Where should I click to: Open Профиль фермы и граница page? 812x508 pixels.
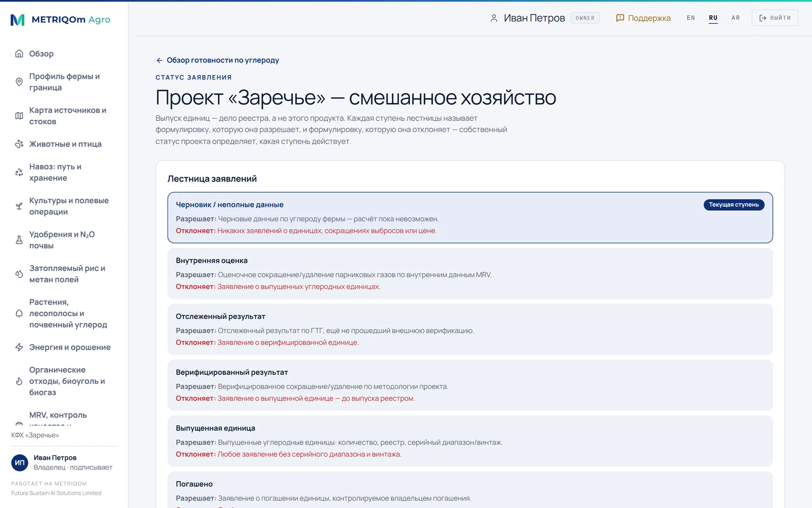tap(64, 82)
